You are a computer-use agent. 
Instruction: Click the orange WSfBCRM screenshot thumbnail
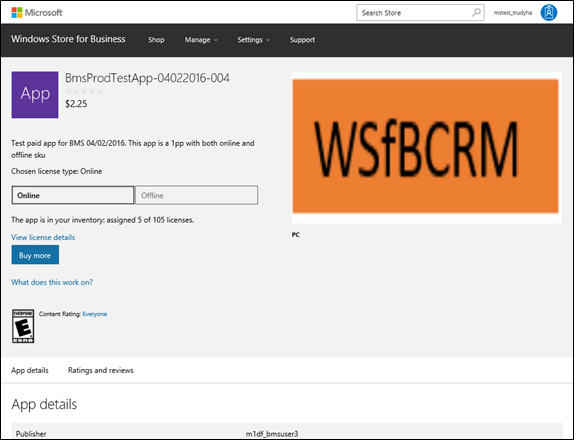[x=425, y=146]
